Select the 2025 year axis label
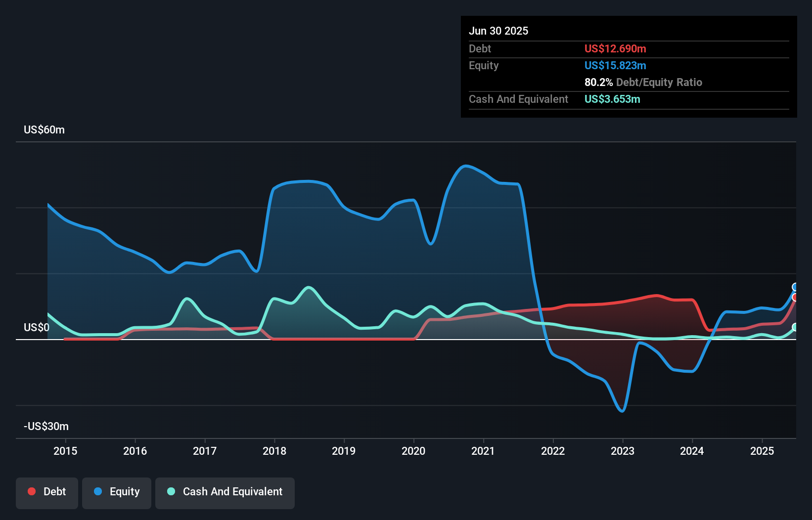812x520 pixels. 762,451
